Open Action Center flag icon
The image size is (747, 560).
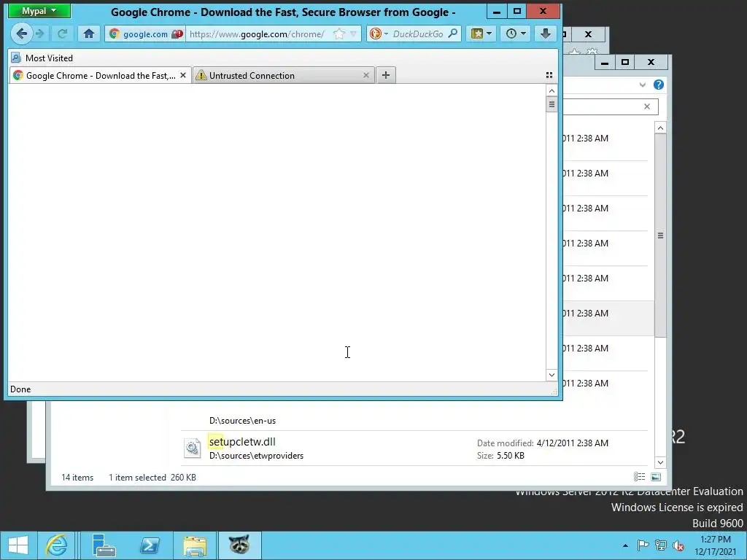643,545
